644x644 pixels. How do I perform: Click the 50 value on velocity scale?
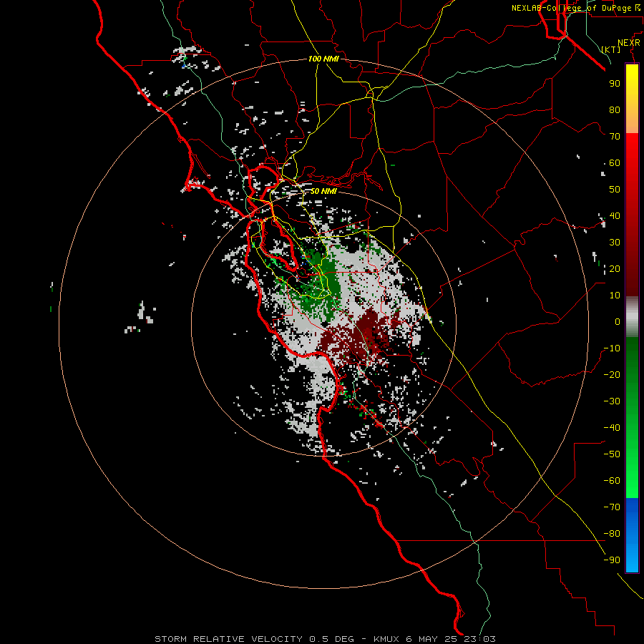point(615,190)
